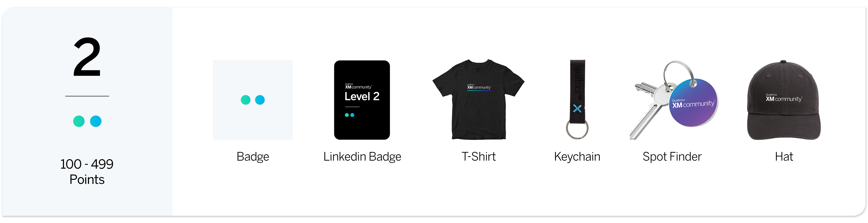
Task: Click the Level 2 text on LinkedIn badge
Action: pyautogui.click(x=362, y=97)
